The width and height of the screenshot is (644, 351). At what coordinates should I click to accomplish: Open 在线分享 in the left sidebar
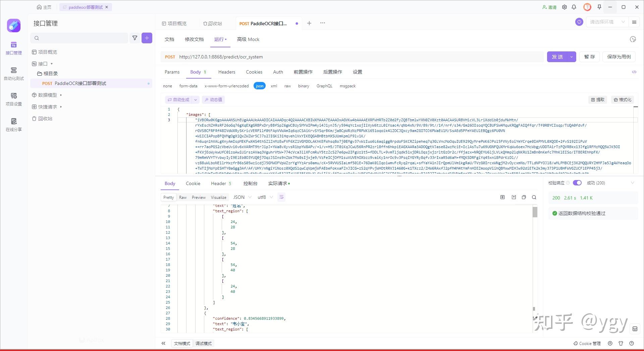point(14,125)
